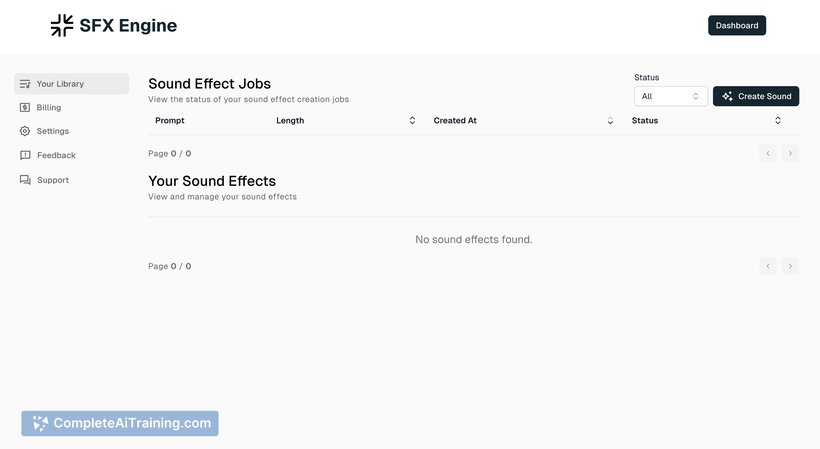Select Your Library in sidebar
This screenshot has width=820, height=449.
coord(72,84)
